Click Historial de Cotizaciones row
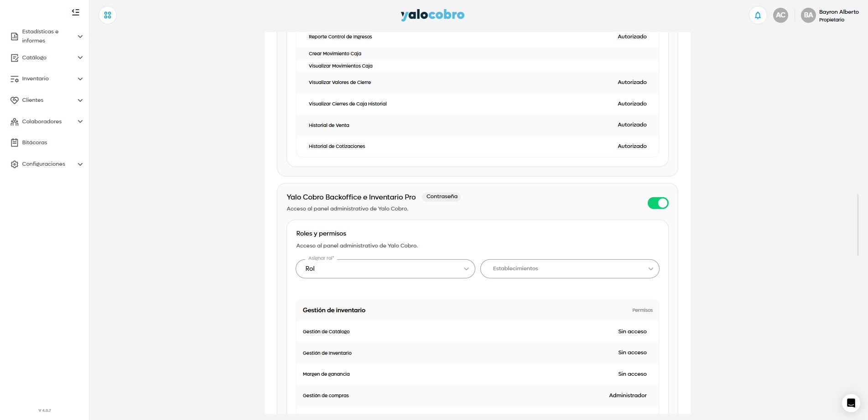The image size is (868, 420). (477, 146)
